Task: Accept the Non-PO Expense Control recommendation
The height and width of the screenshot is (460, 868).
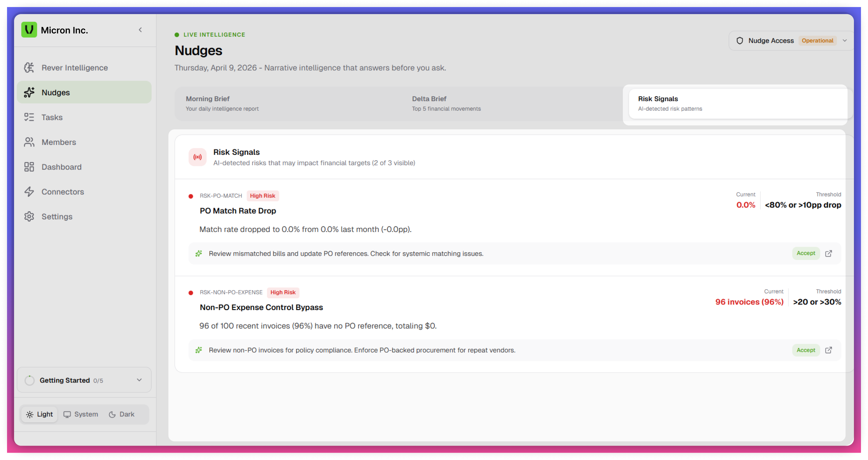Action: [806, 350]
